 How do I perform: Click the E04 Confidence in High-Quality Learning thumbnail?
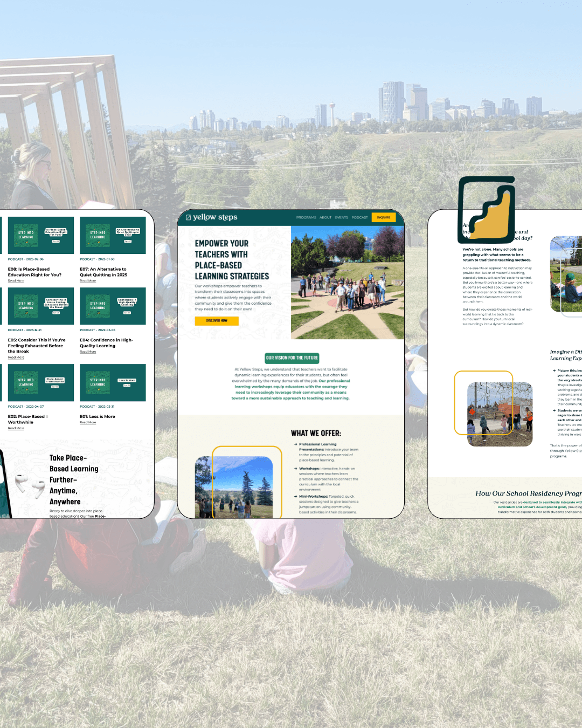pos(113,306)
